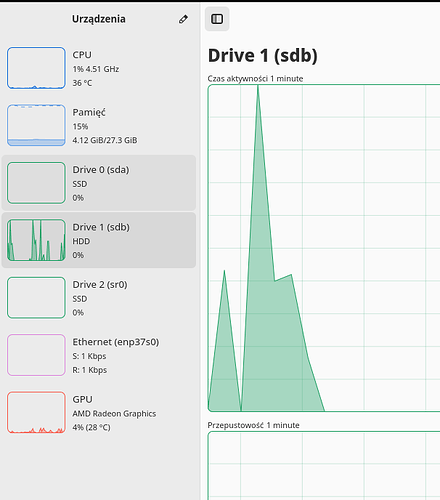The width and height of the screenshot is (440, 500).
Task: Open the Ethernet (enp37s0) entry label
Action: pos(116,342)
